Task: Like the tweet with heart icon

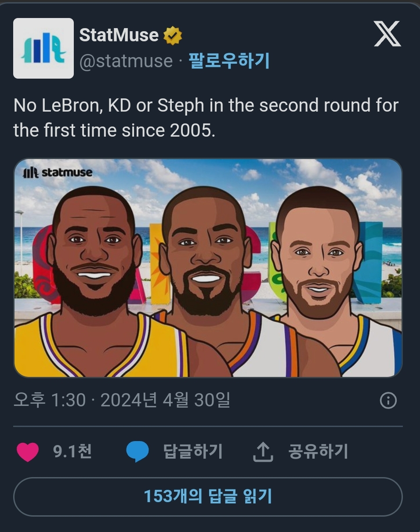Action: pos(28,452)
